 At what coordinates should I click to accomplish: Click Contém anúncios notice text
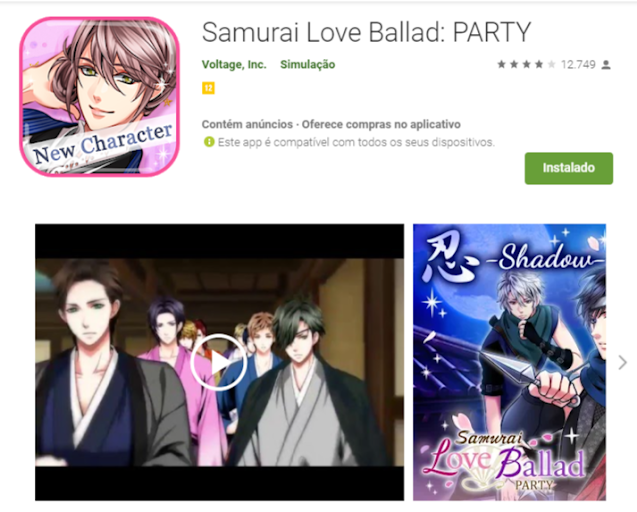point(247,124)
